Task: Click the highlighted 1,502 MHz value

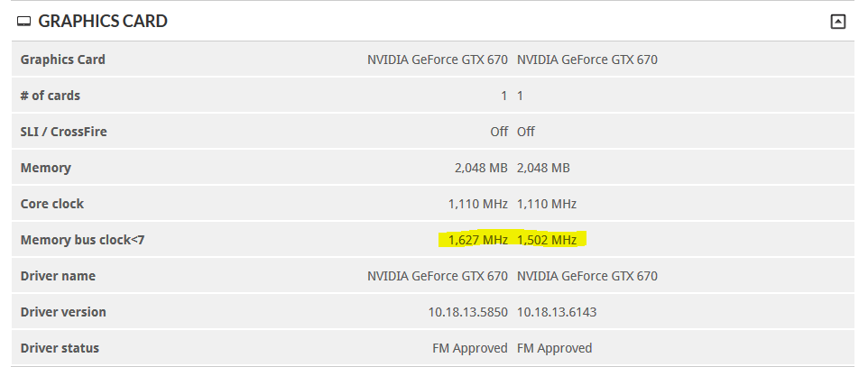Action: pyautogui.click(x=547, y=240)
